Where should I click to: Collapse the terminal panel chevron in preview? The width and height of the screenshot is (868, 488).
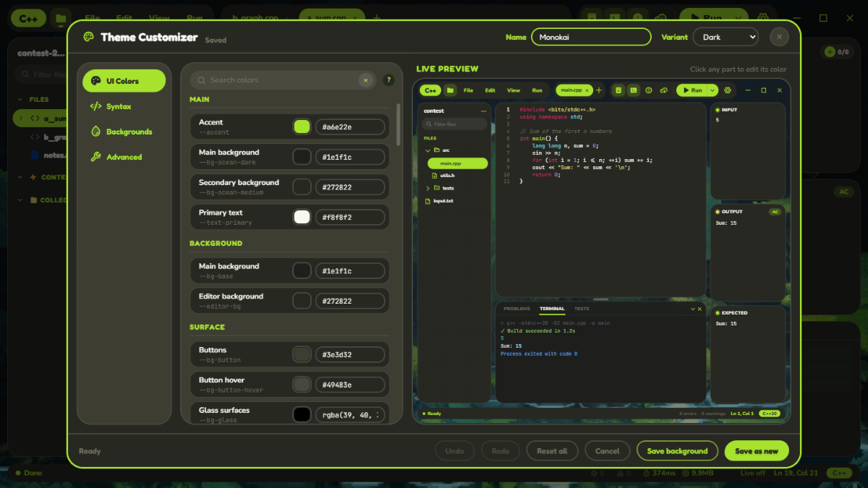pos(692,309)
